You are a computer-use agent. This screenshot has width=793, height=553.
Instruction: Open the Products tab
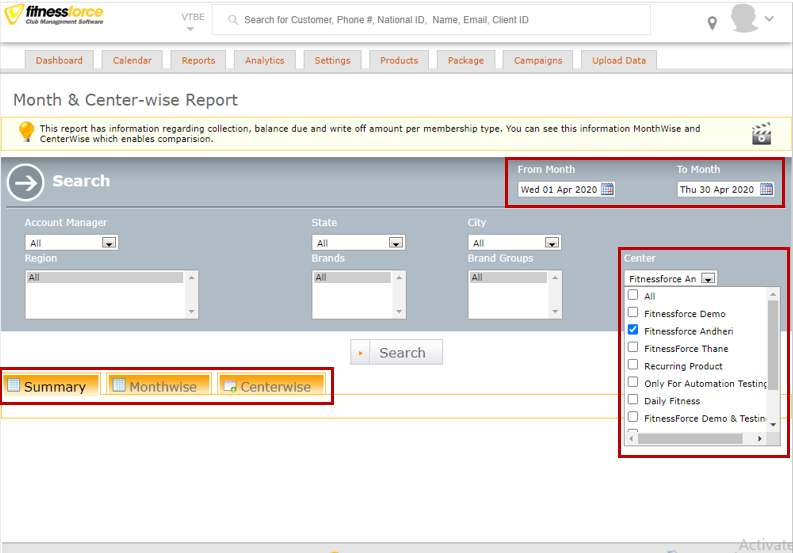tap(399, 60)
